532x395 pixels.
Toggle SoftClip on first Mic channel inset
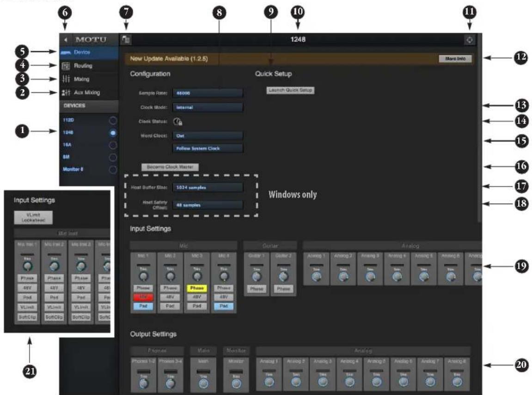(x=27, y=317)
